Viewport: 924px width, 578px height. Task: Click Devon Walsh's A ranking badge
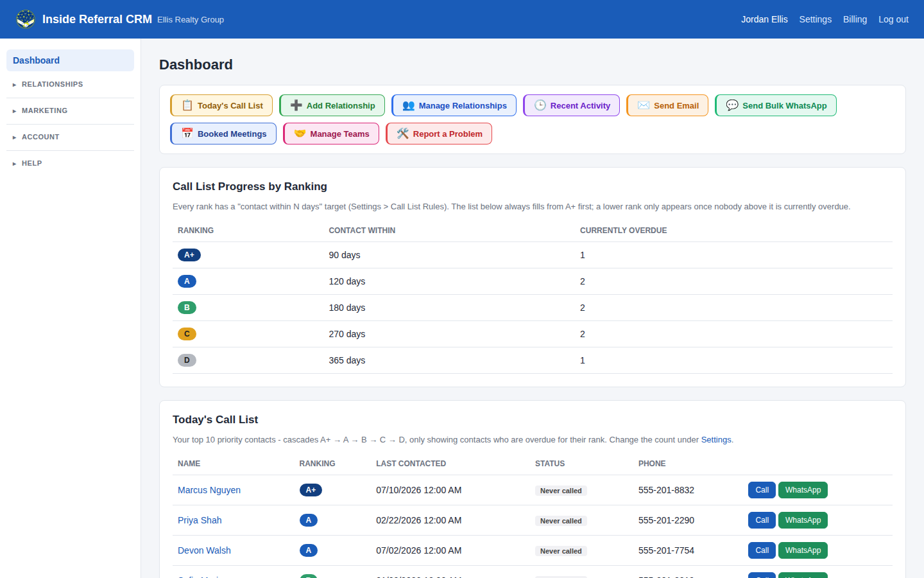point(309,550)
